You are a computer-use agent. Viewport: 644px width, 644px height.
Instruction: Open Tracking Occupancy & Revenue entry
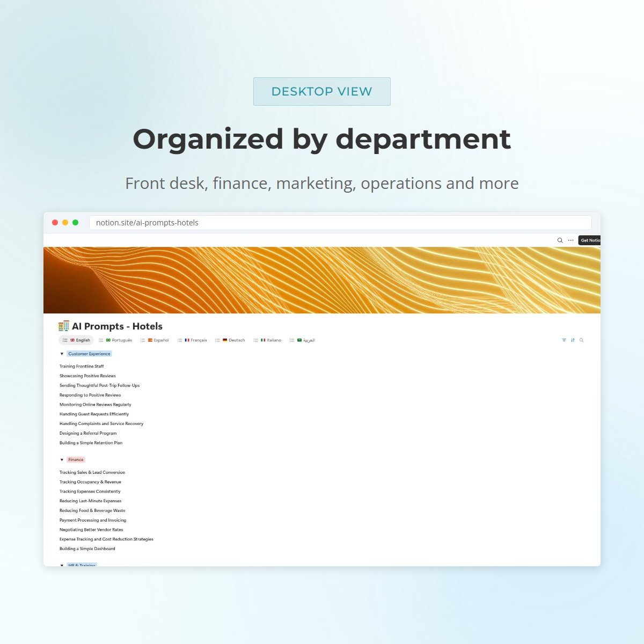(90, 482)
